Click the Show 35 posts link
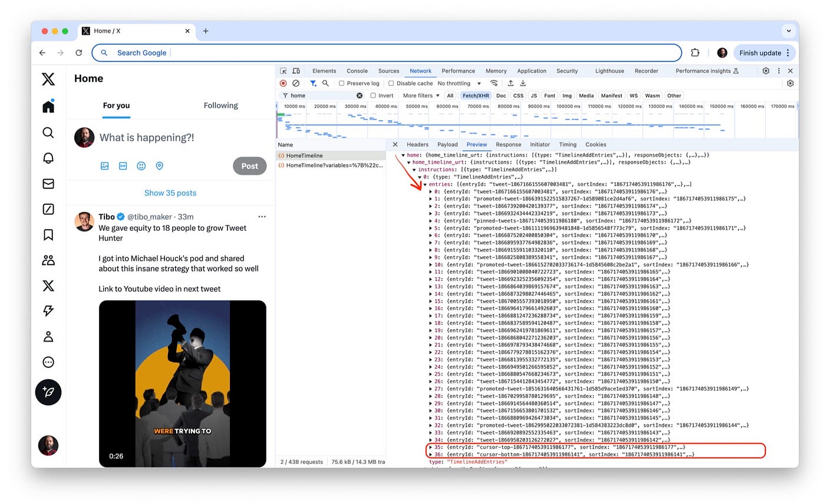Screen dimensions: 825x504 (170, 193)
